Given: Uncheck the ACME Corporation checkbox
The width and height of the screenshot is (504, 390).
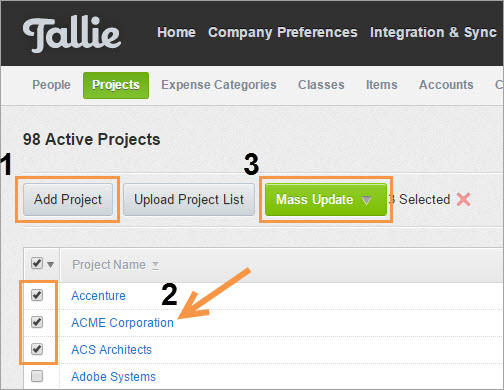Looking at the screenshot, I should point(37,322).
